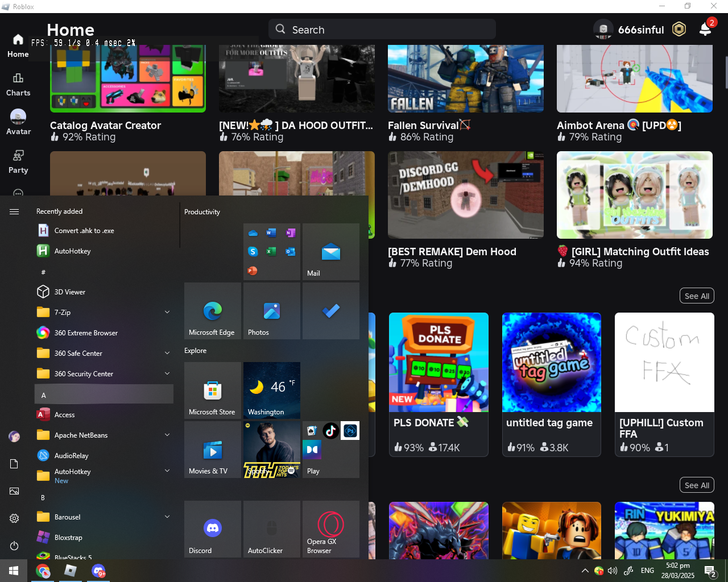Open the To Do checkmark tile

click(x=331, y=311)
